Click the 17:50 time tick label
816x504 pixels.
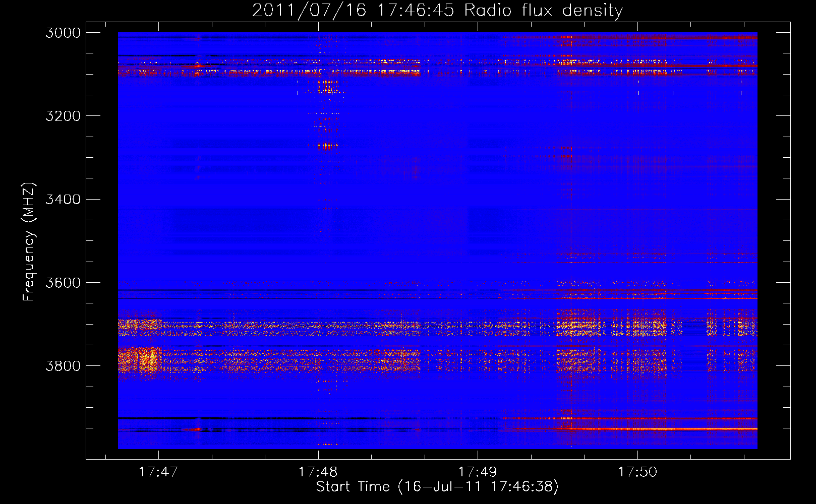click(x=637, y=472)
